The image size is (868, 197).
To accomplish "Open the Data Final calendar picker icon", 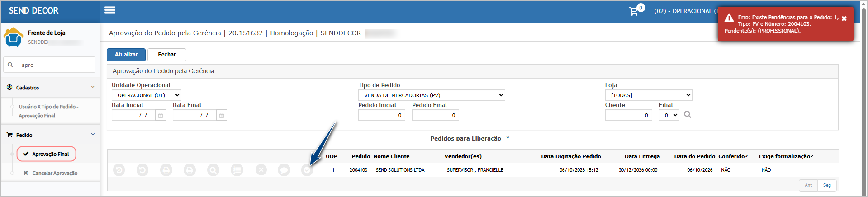I will pos(222,115).
